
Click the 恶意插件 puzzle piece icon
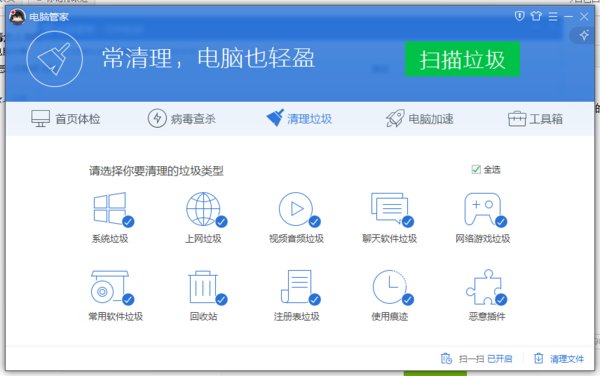pos(484,287)
